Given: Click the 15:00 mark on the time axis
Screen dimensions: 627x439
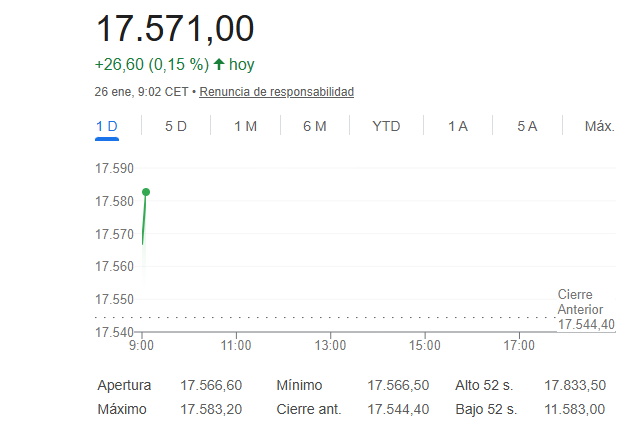Looking at the screenshot, I should pyautogui.click(x=425, y=346).
